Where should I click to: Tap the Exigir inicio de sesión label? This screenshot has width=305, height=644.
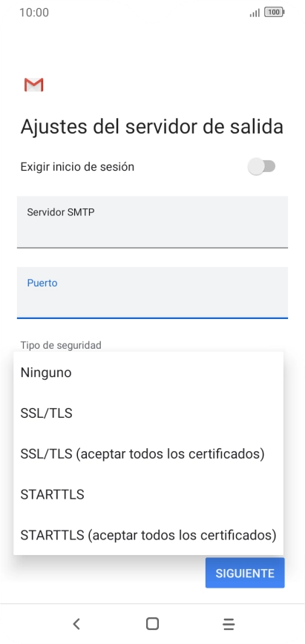point(77,167)
